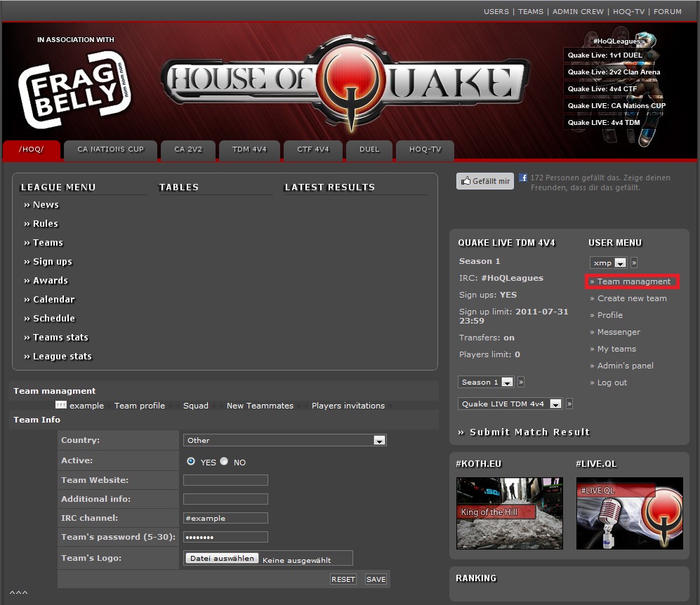700x605 pixels.
Task: Click the Frag Belly sponsor logo
Action: 74,89
